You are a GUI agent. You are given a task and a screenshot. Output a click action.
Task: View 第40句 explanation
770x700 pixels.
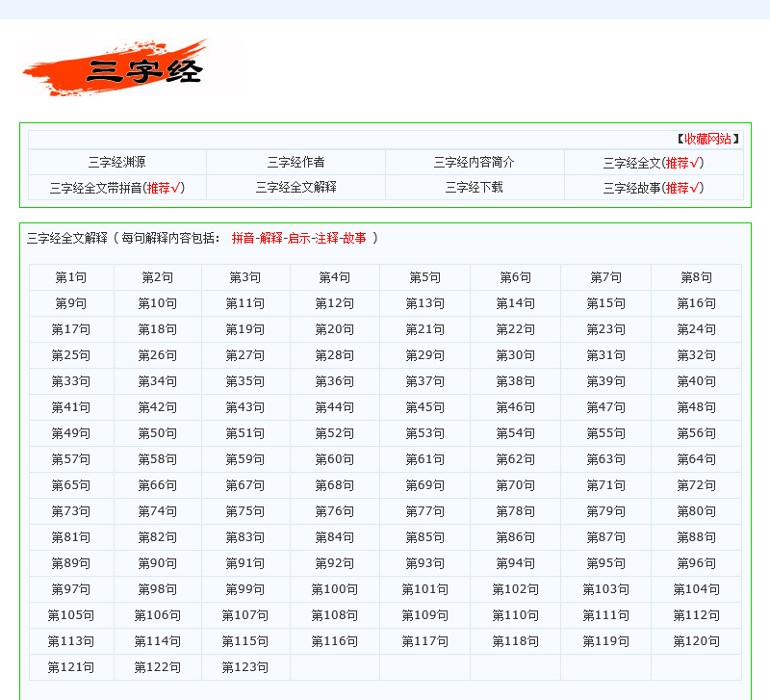[x=696, y=381]
